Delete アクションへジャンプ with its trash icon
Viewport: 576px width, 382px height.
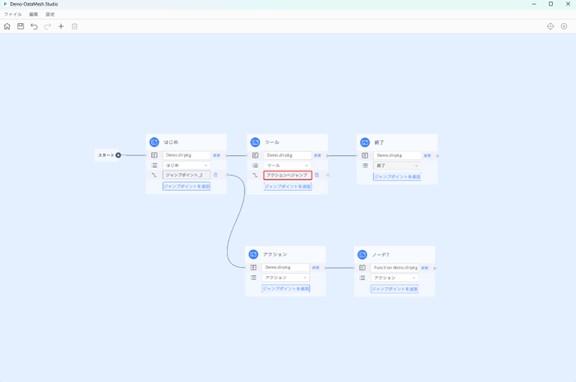[x=317, y=175]
